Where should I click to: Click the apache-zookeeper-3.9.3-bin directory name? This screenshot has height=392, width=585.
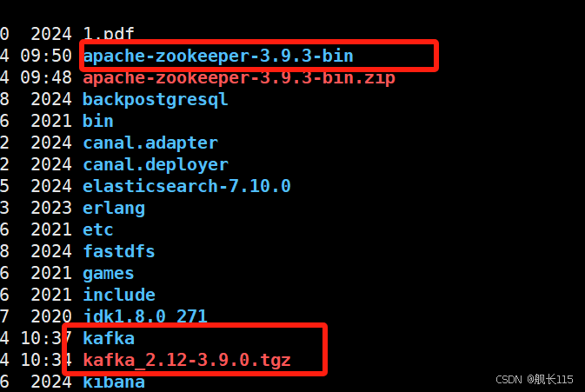pyautogui.click(x=218, y=56)
